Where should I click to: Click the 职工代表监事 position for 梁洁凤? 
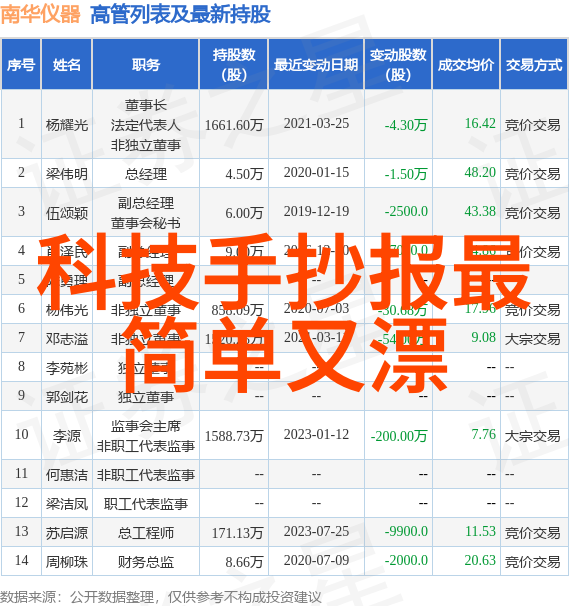click(146, 504)
